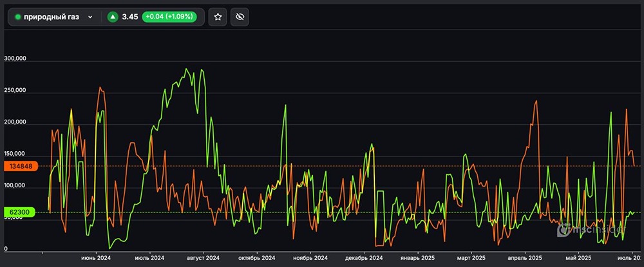Click the green 62300 value label

point(21,212)
